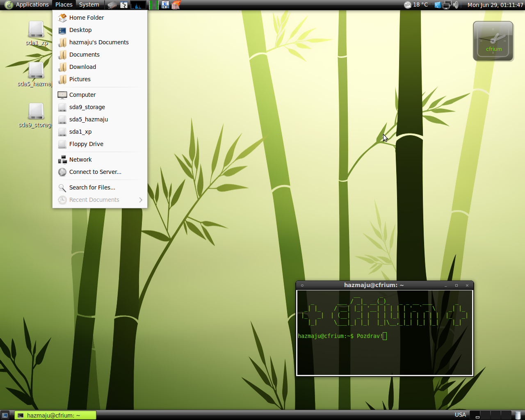525x420 pixels.
Task: Click Connect to Server...
Action: [100, 172]
